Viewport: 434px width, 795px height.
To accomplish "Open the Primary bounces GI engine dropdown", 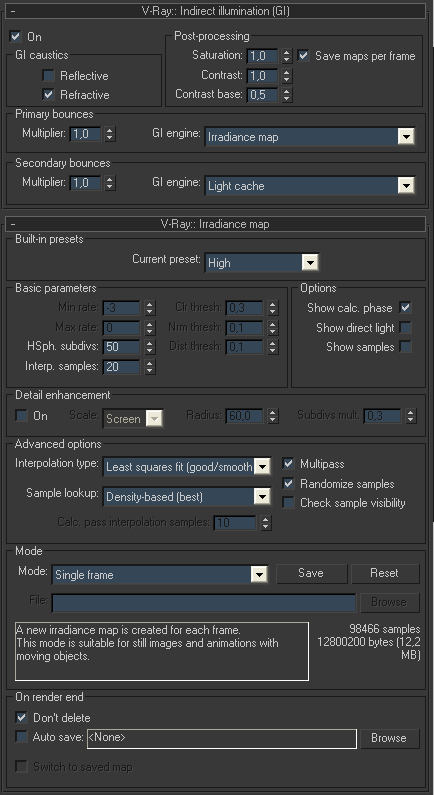I will pyautogui.click(x=310, y=136).
